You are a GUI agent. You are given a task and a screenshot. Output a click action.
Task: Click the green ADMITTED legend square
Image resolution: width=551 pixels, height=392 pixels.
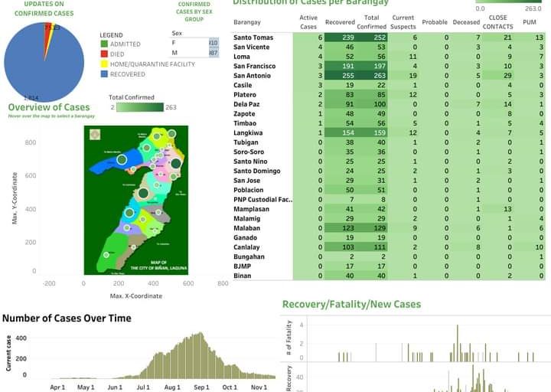coord(104,45)
